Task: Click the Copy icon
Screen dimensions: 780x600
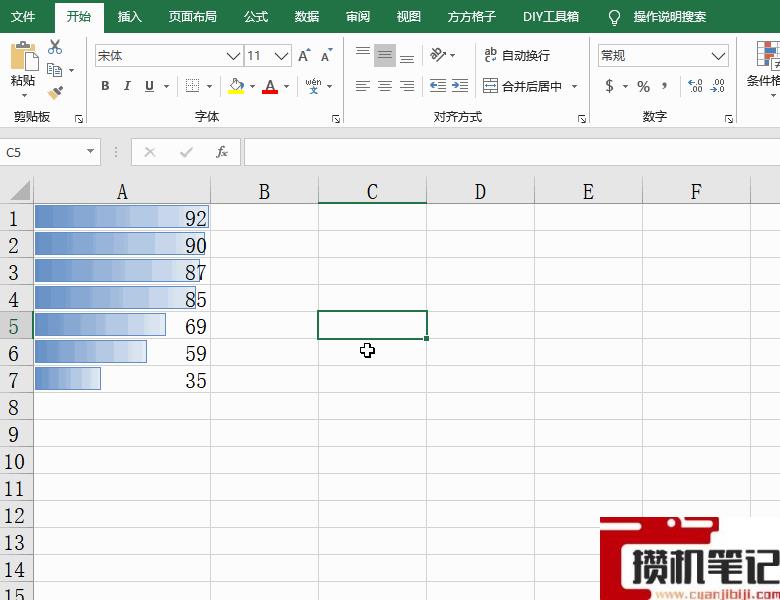Action: pyautogui.click(x=55, y=70)
